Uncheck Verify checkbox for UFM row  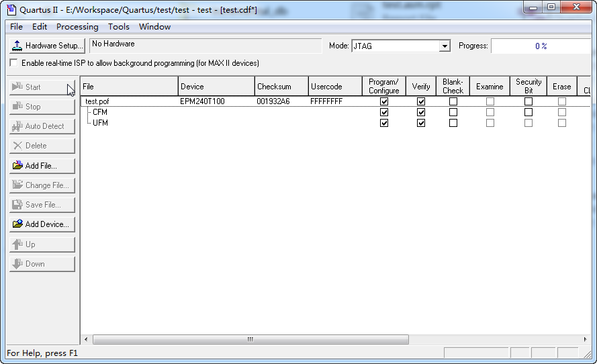point(421,123)
